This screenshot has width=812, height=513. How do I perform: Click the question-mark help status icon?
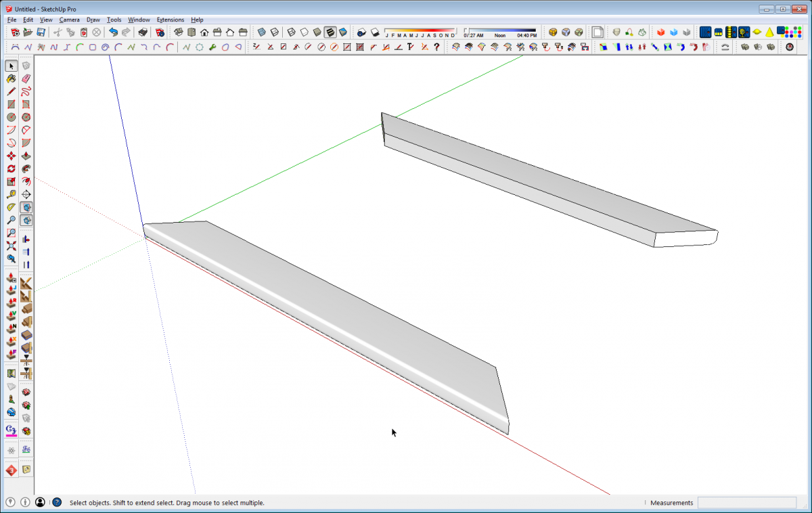point(57,503)
